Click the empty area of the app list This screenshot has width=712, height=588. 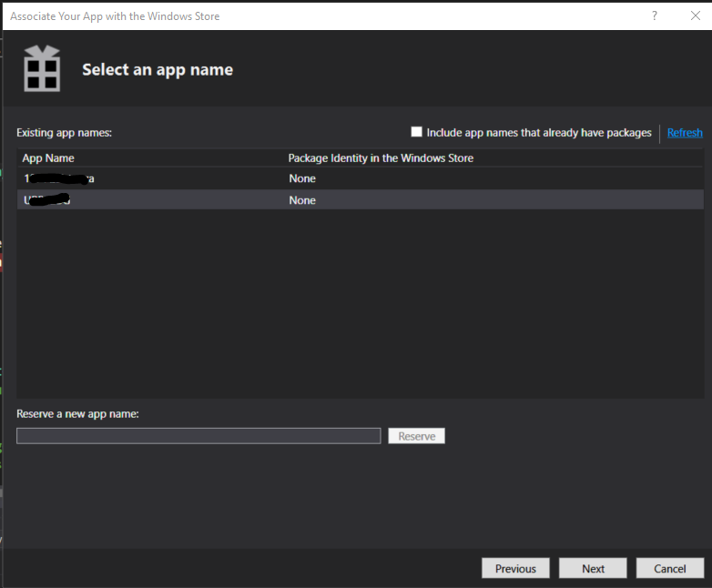tap(360, 300)
